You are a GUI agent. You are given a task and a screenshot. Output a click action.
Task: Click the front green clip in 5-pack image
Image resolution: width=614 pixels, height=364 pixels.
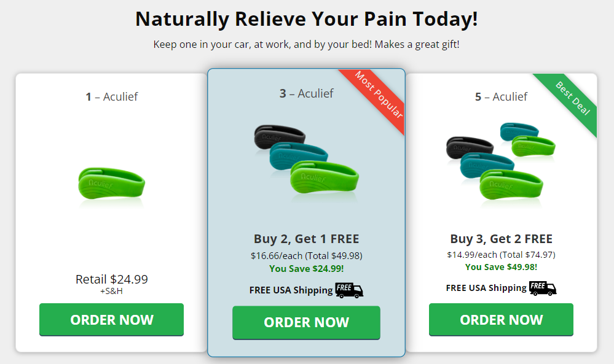pyautogui.click(x=511, y=184)
